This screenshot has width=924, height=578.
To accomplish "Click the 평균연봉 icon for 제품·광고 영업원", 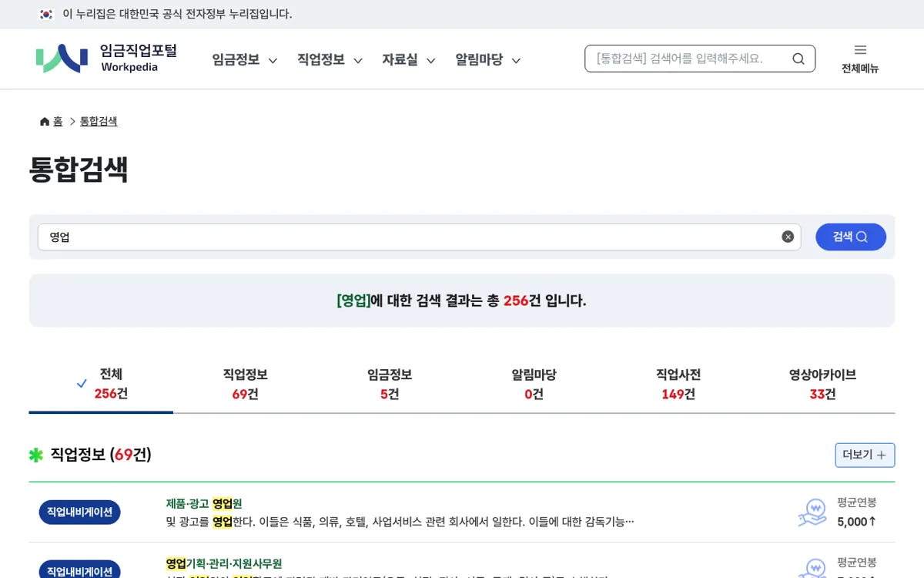I will click(x=812, y=512).
